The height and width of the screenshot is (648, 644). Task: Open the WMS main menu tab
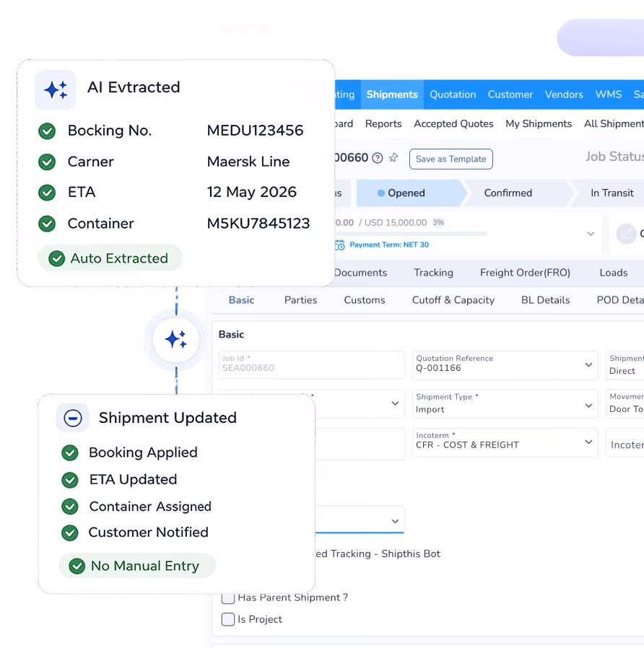coord(609,95)
